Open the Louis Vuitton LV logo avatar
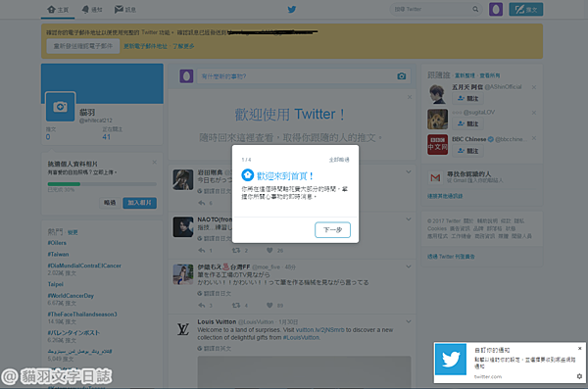The image size is (588, 389). 183,330
